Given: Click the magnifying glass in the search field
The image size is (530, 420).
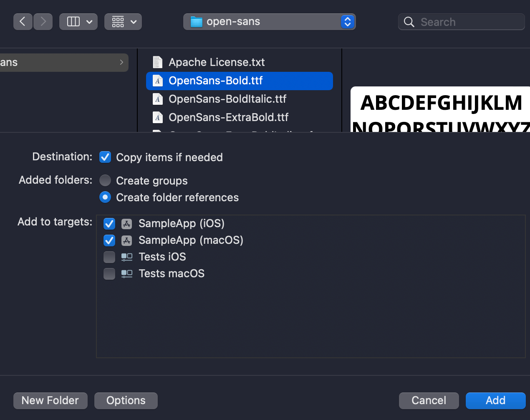Looking at the screenshot, I should click(408, 22).
